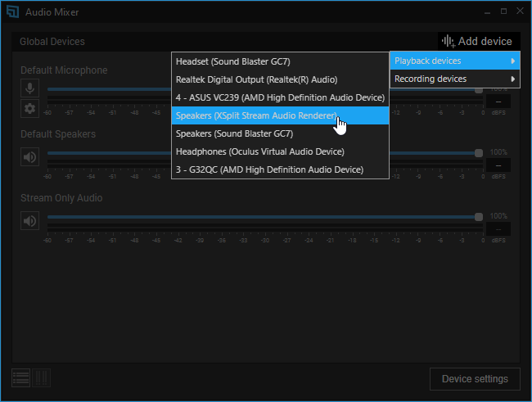Maximize the Audio Mixer window

tap(504, 11)
